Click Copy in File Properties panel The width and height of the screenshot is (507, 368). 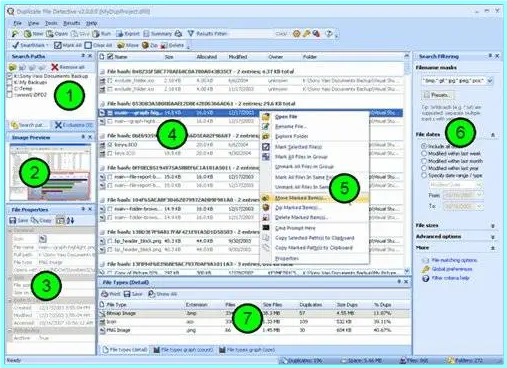pos(41,220)
